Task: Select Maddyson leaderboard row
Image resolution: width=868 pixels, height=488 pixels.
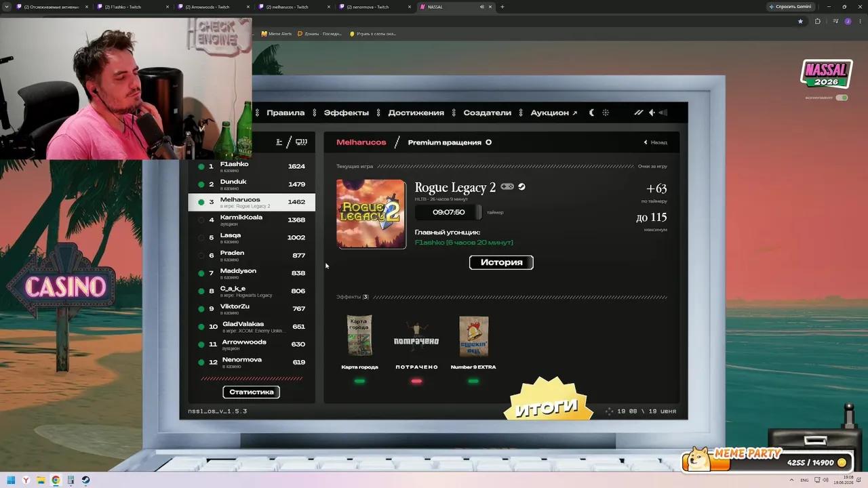Action: point(252,273)
